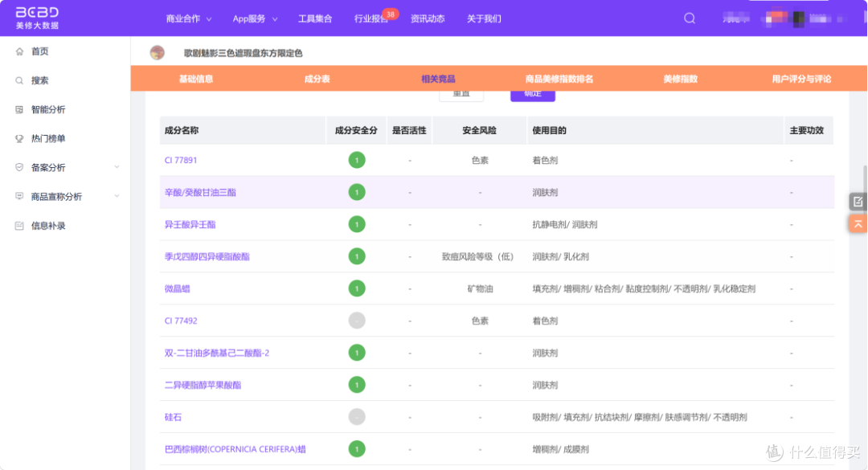Click the 信息补录 sidebar icon
Image resolution: width=868 pixels, height=470 pixels.
pos(19,225)
